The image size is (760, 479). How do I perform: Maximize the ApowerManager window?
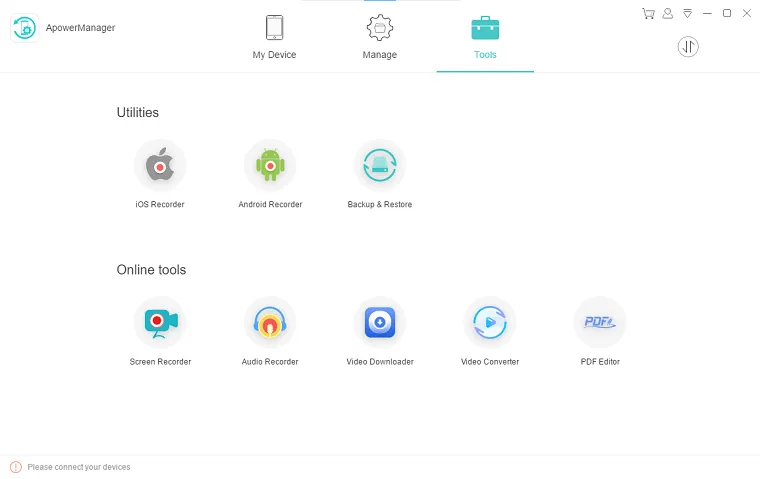pos(727,14)
